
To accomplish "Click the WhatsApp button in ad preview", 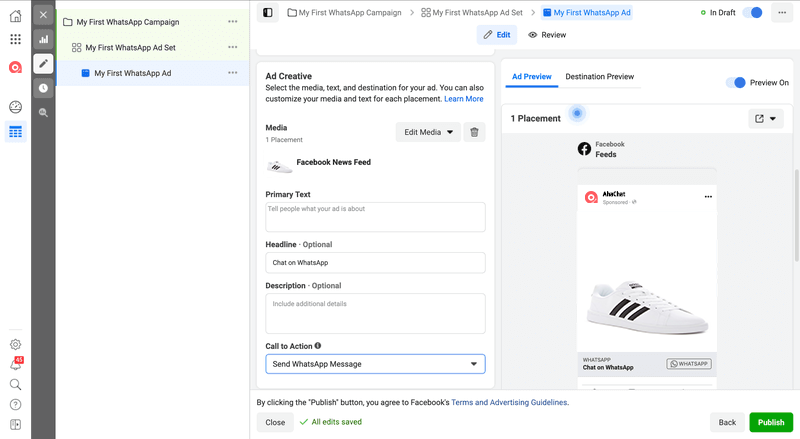I will point(689,363).
